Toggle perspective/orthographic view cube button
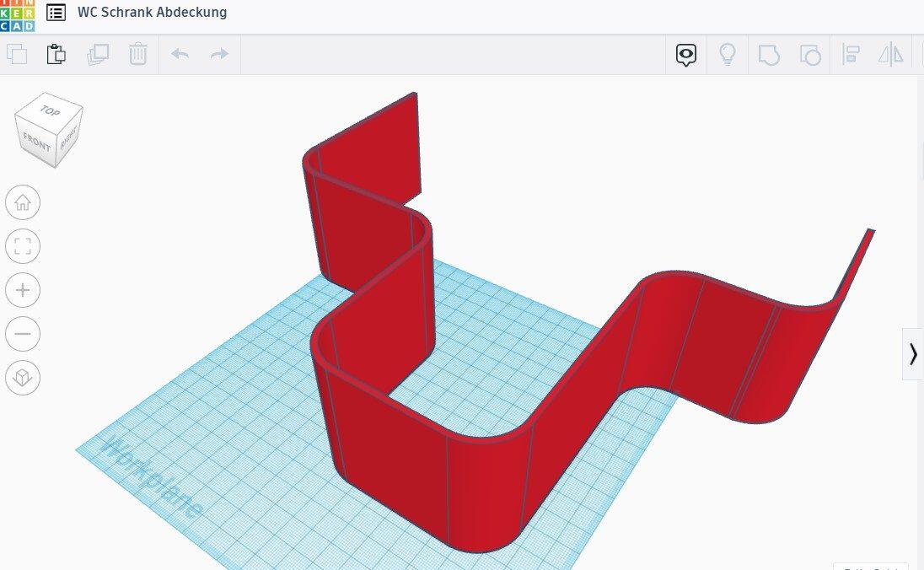This screenshot has height=570, width=924. coord(23,378)
